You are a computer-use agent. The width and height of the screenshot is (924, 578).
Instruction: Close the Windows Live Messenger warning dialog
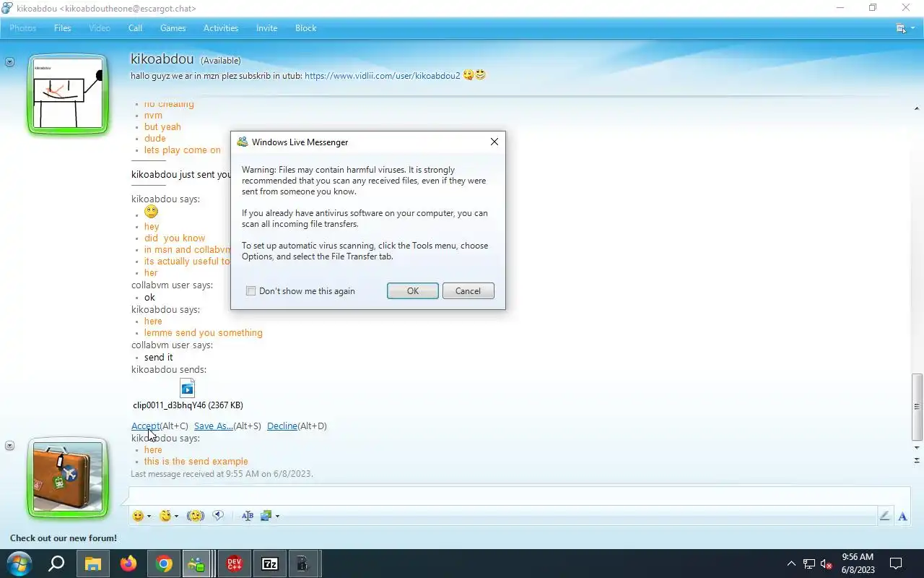(x=494, y=142)
